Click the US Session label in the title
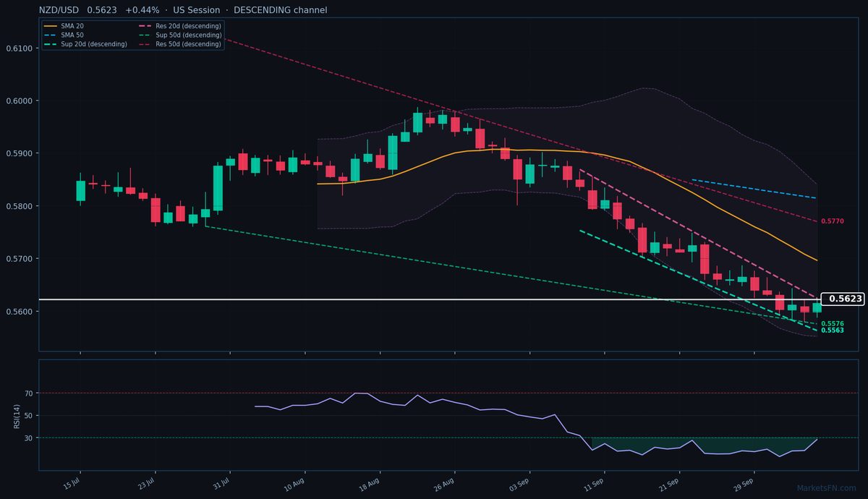Viewport: 868px width, 499px height. click(197, 10)
